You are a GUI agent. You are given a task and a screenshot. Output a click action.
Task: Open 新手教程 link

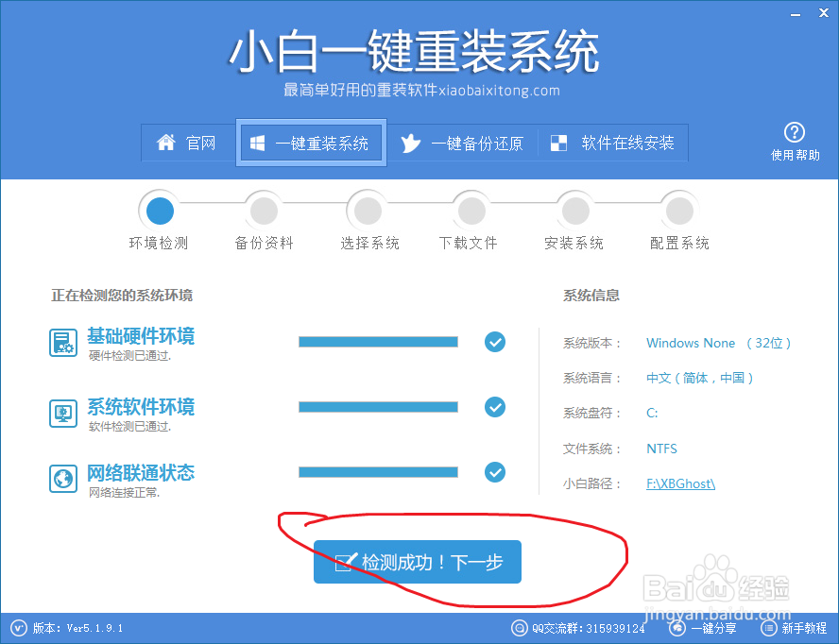point(804,628)
